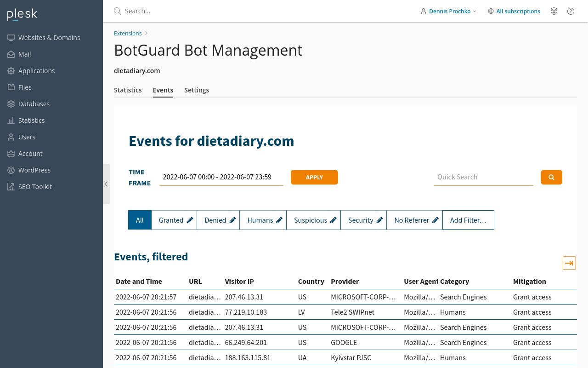588x368 pixels.
Task: Select the Suspicious filter
Action: click(x=311, y=220)
